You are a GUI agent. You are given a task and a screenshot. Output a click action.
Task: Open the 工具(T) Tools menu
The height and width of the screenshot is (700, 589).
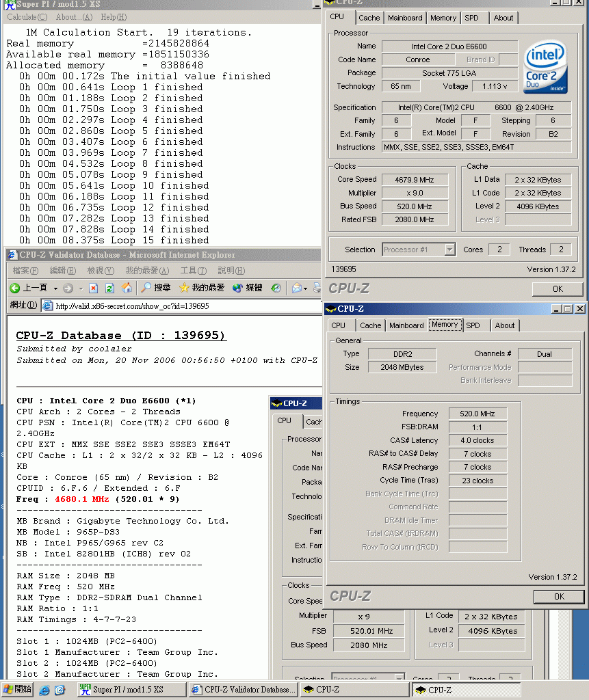point(194,271)
